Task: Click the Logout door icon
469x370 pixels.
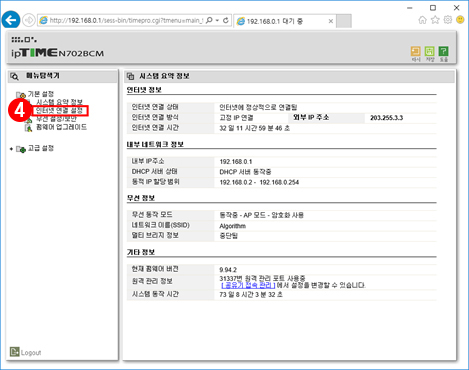Action: pos(14,352)
